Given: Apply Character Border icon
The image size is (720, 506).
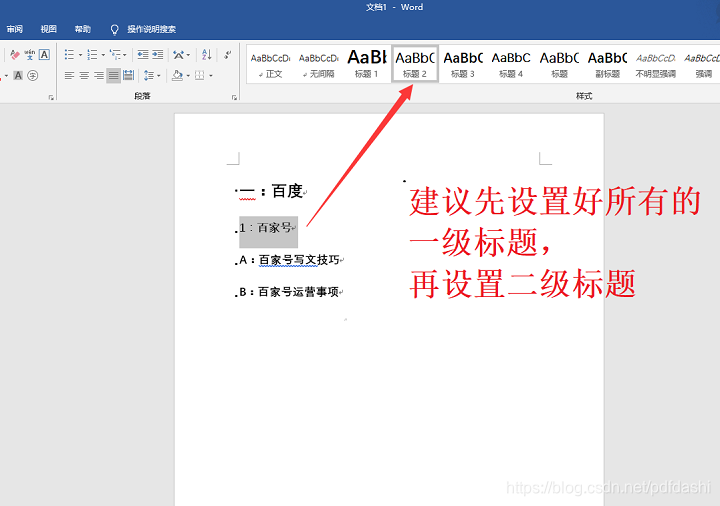Looking at the screenshot, I should click(x=44, y=55).
